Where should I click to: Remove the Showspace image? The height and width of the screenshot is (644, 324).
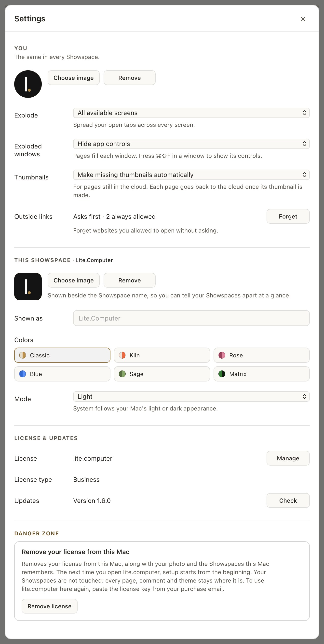point(130,280)
